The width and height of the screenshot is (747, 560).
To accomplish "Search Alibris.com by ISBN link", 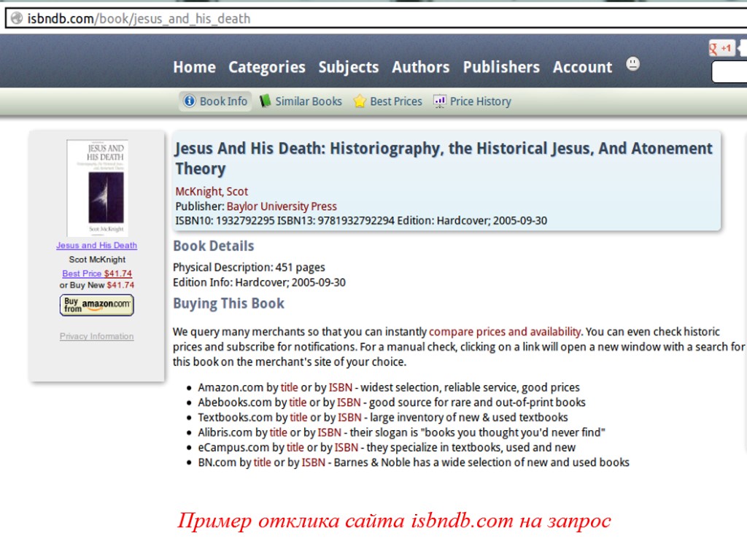I will point(330,432).
